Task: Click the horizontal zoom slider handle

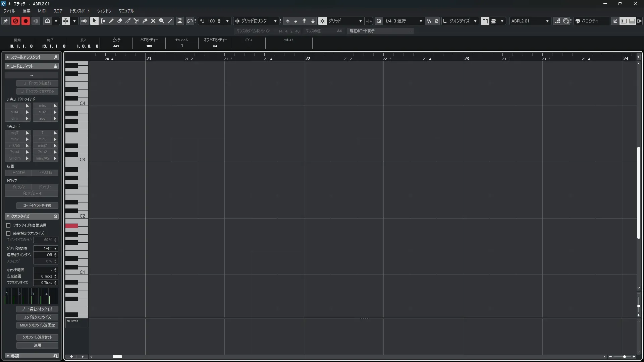Action: (624, 357)
